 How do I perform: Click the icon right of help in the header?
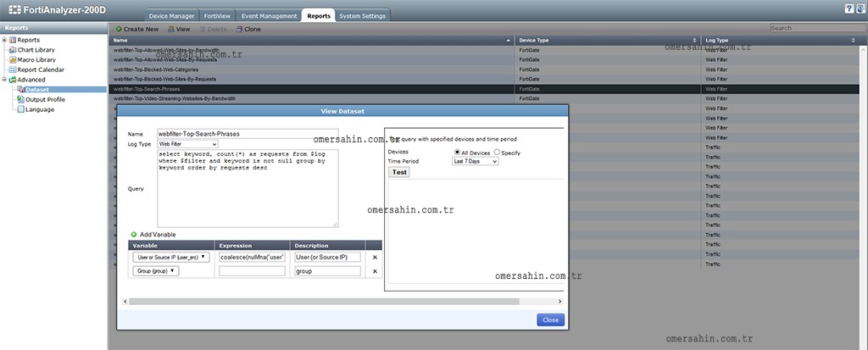[x=860, y=8]
